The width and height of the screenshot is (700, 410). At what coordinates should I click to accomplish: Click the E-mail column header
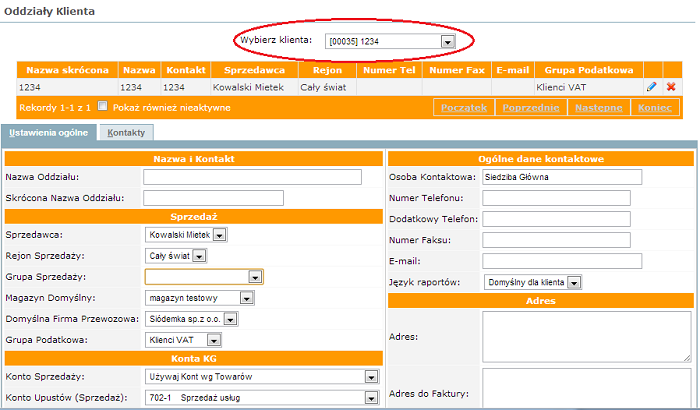coord(512,70)
